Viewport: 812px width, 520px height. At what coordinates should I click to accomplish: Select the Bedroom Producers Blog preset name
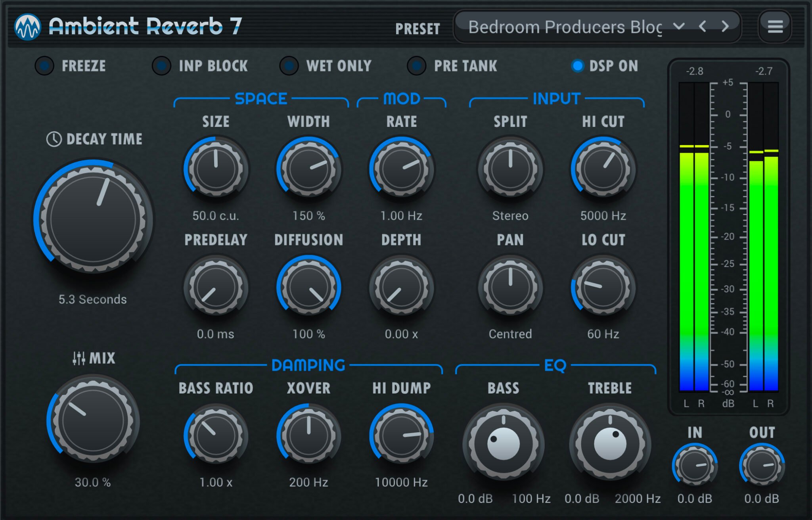(x=567, y=26)
